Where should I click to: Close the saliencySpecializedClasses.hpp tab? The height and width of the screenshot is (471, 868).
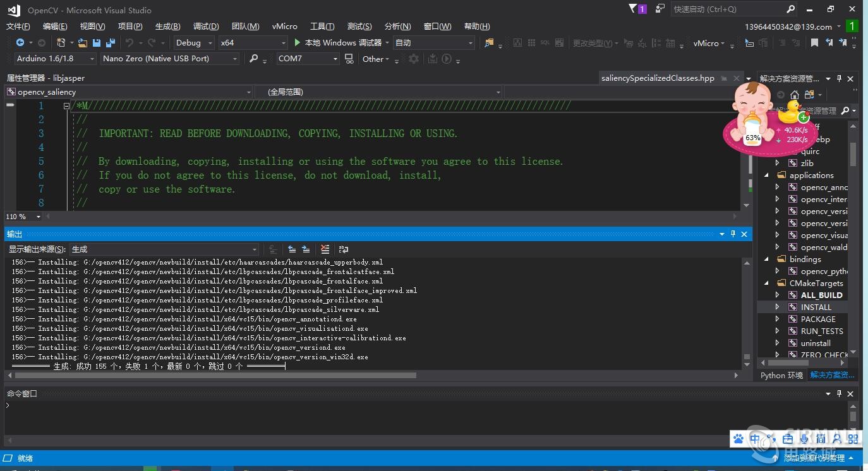tap(737, 78)
